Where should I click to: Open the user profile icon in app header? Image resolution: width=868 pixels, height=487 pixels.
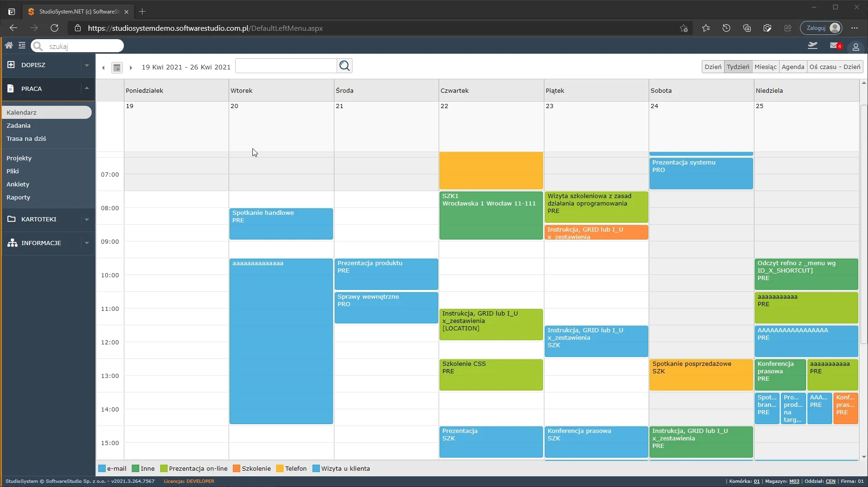pyautogui.click(x=855, y=47)
